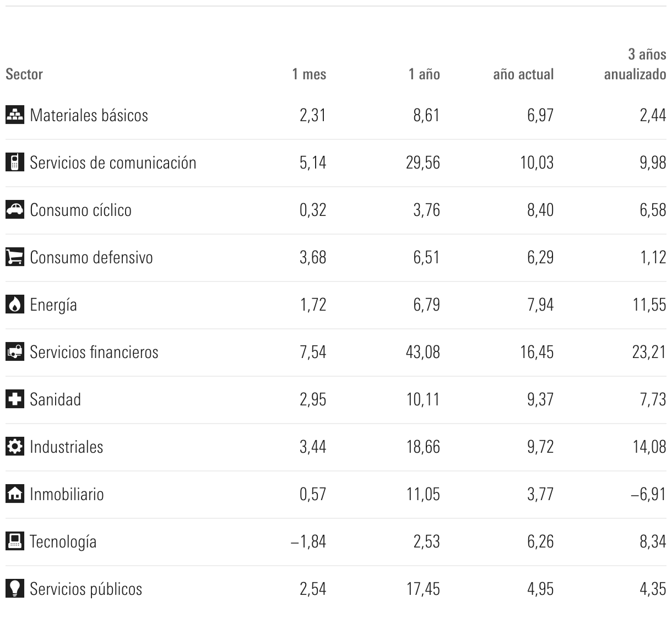Screen dimensions: 672x618
Task: Click the Industriales gear icon
Action: (15, 447)
